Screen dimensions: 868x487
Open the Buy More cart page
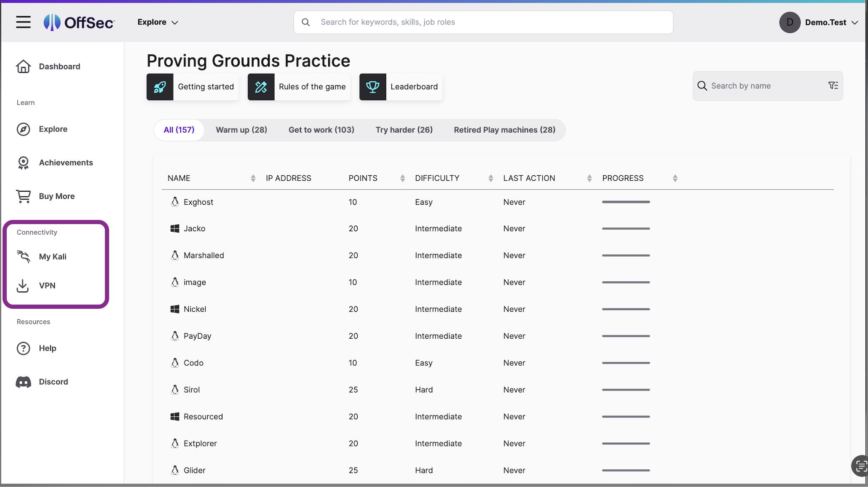tap(56, 196)
